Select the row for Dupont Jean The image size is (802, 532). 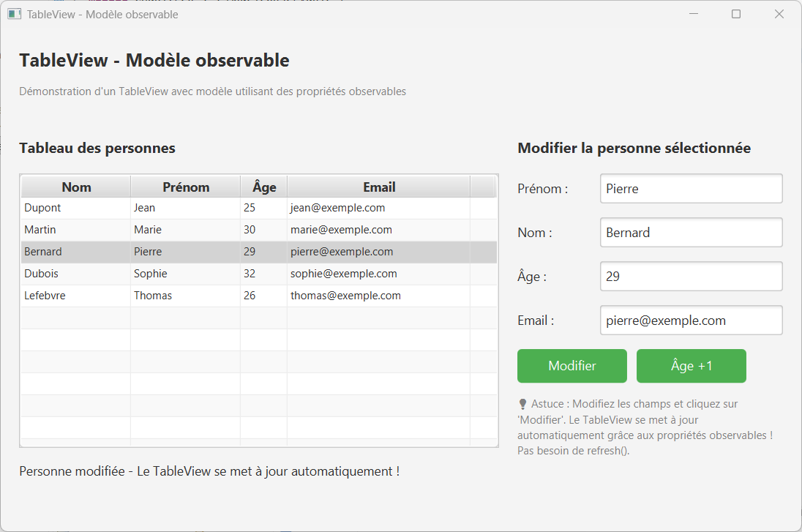[x=146, y=207]
